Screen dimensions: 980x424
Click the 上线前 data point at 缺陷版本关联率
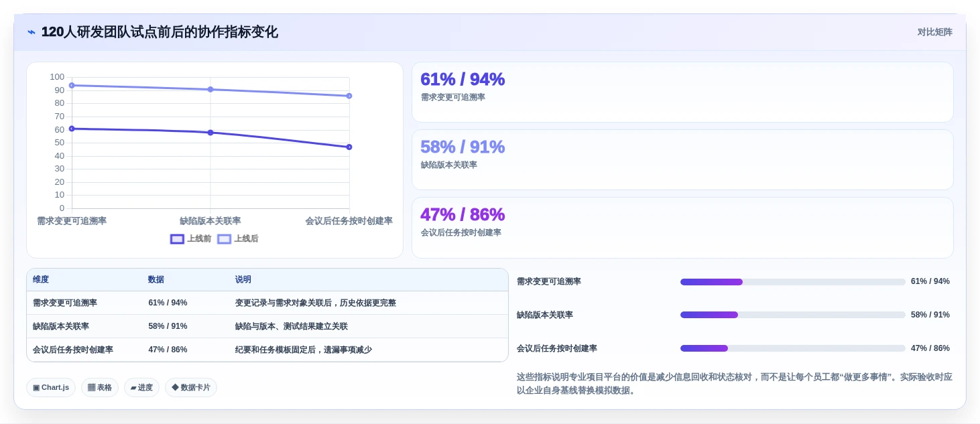(x=210, y=133)
